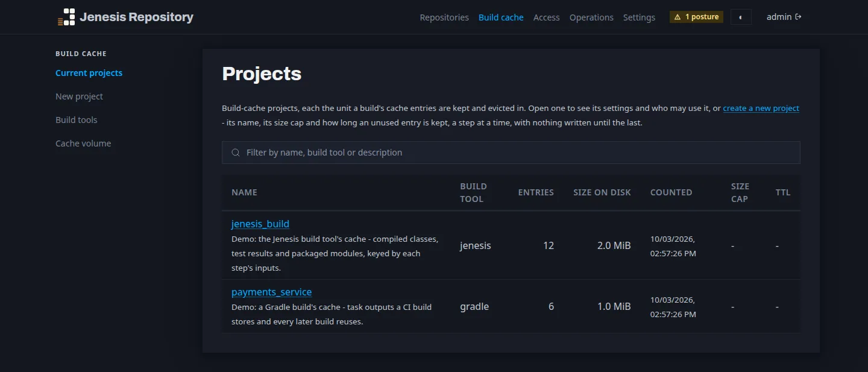
Task: Open New project in the sidebar
Action: [x=79, y=96]
